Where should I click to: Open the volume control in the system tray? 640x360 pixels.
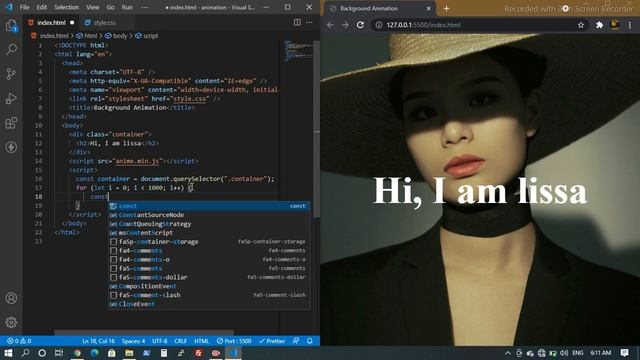[564, 353]
